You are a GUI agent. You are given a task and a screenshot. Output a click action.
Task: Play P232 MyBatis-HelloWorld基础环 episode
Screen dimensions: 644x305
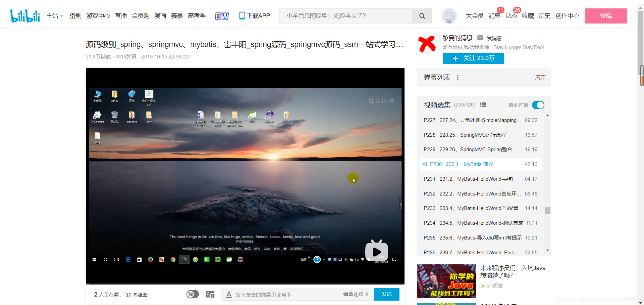tap(480, 194)
